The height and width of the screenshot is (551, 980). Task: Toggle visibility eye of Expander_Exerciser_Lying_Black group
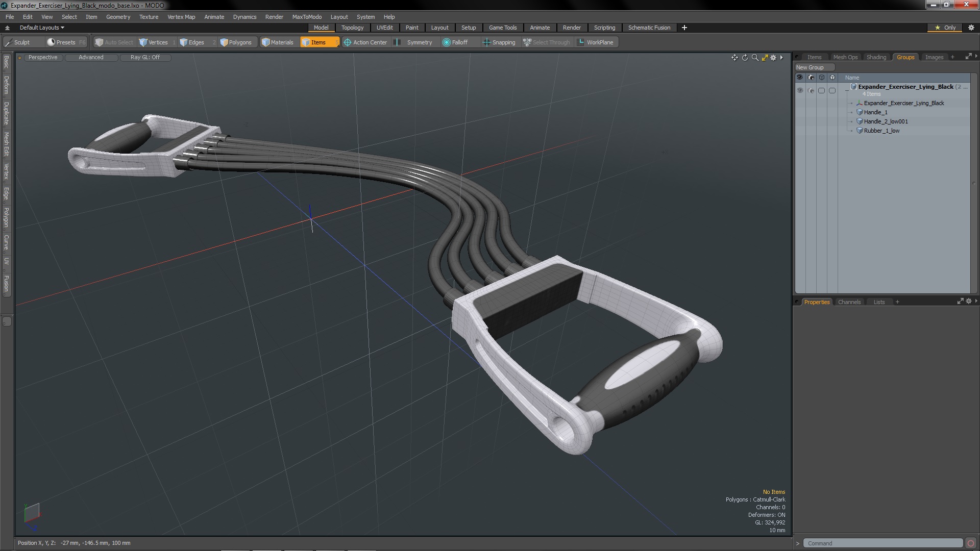800,90
